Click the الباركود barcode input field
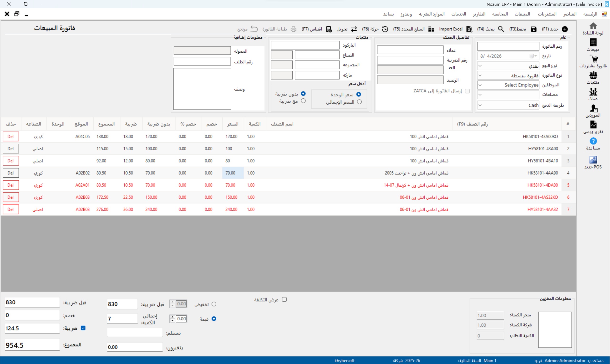 305,45
